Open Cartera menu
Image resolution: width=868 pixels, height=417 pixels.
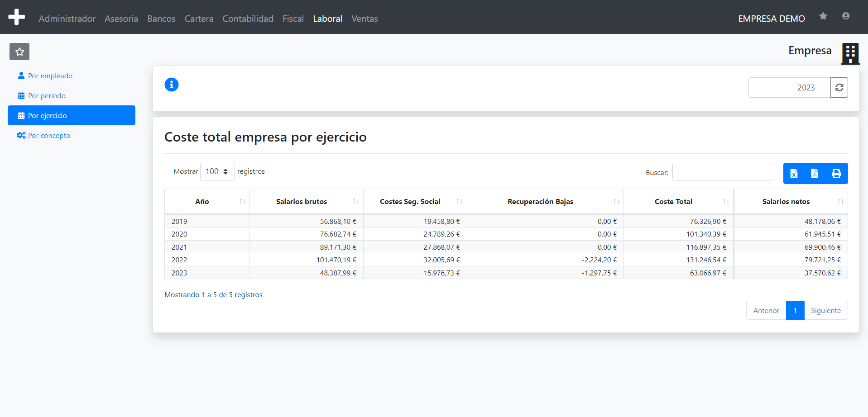[199, 19]
